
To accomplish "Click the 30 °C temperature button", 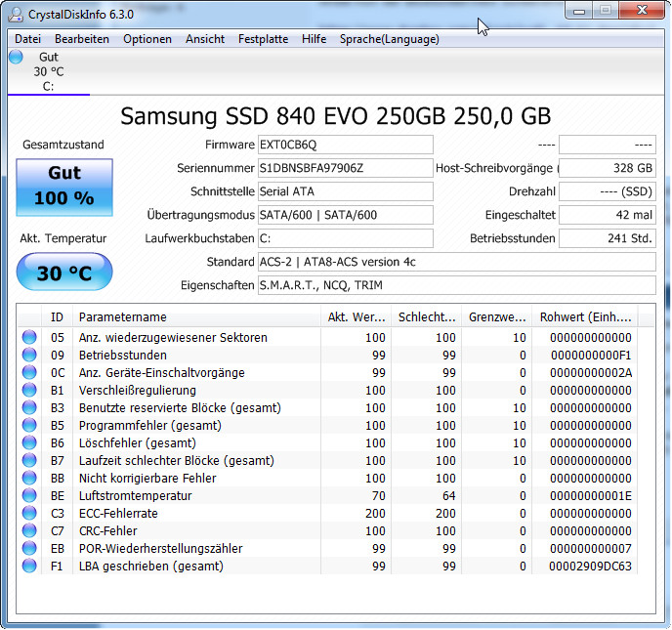I will tap(64, 272).
